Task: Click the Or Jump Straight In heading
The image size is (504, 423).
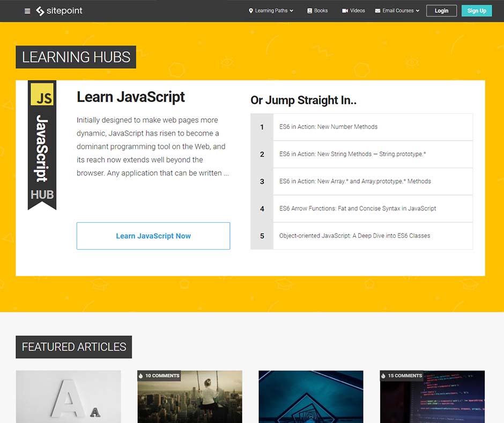Action: click(x=303, y=100)
